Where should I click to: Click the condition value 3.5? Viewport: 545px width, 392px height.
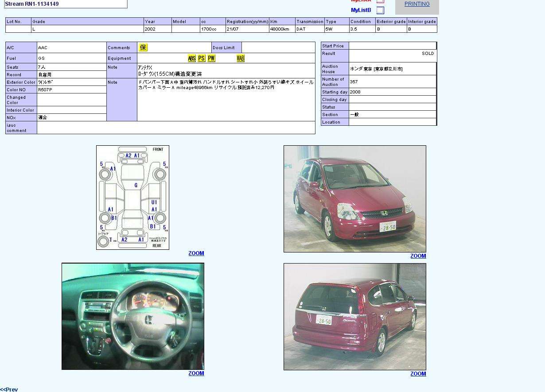pos(353,29)
